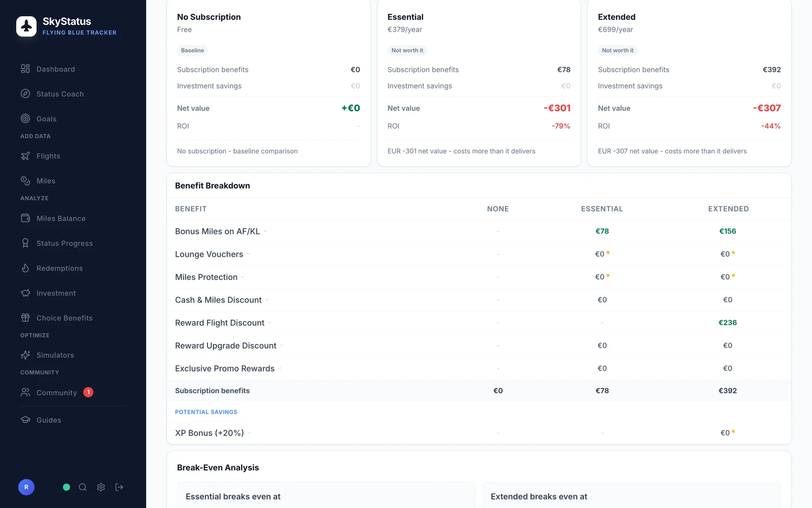Click the Dashboard grid icon
The width and height of the screenshot is (812, 508).
pos(25,69)
